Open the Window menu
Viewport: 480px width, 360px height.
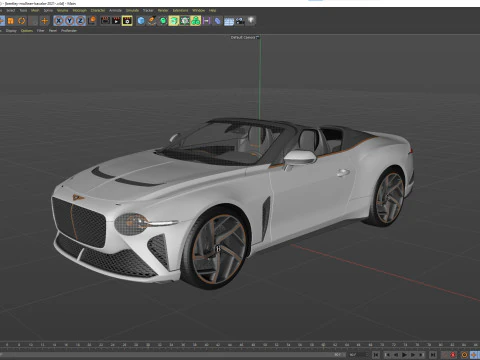199,10
